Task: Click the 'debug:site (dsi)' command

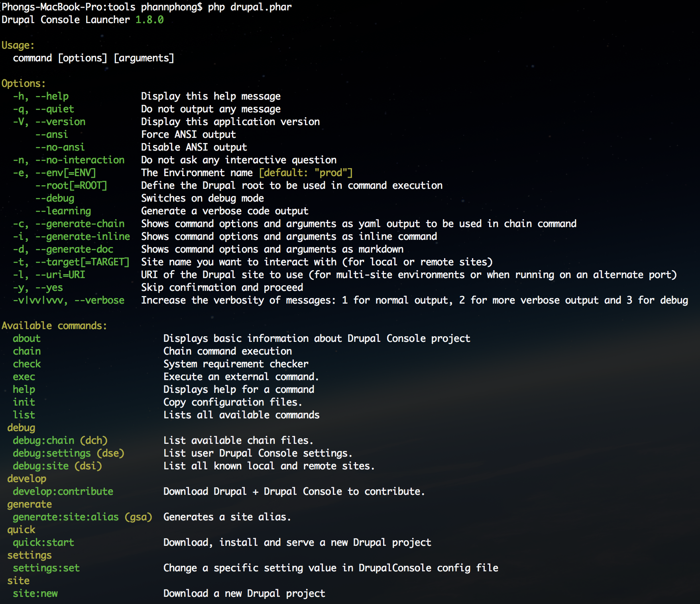Action: [x=57, y=466]
